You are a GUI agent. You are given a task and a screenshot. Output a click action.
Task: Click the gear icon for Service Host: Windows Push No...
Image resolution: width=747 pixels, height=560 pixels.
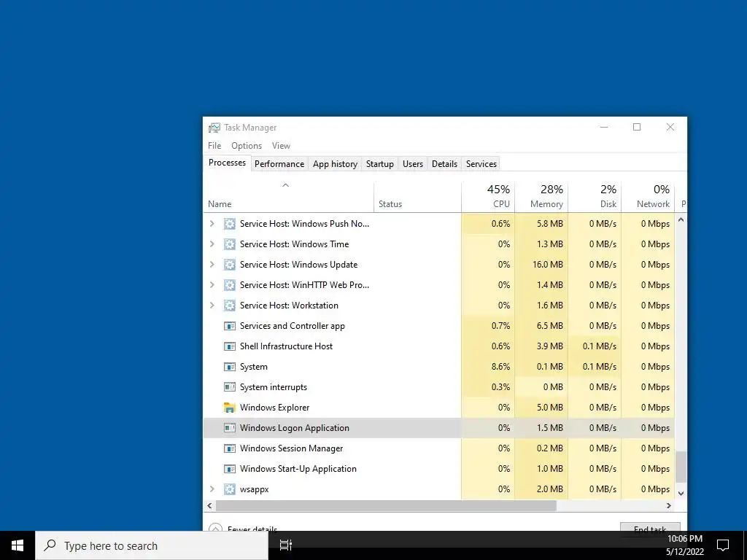pyautogui.click(x=230, y=224)
